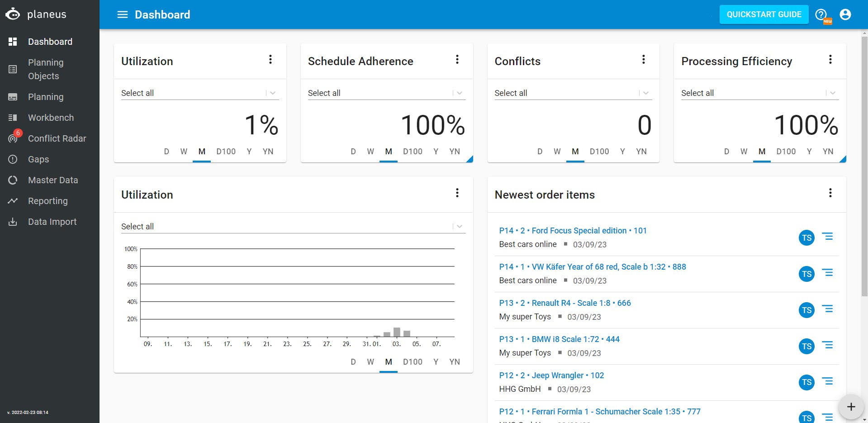Expand the Schedule Adherence Select all dropdown
Viewport: 868px width, 423px height.
click(460, 93)
